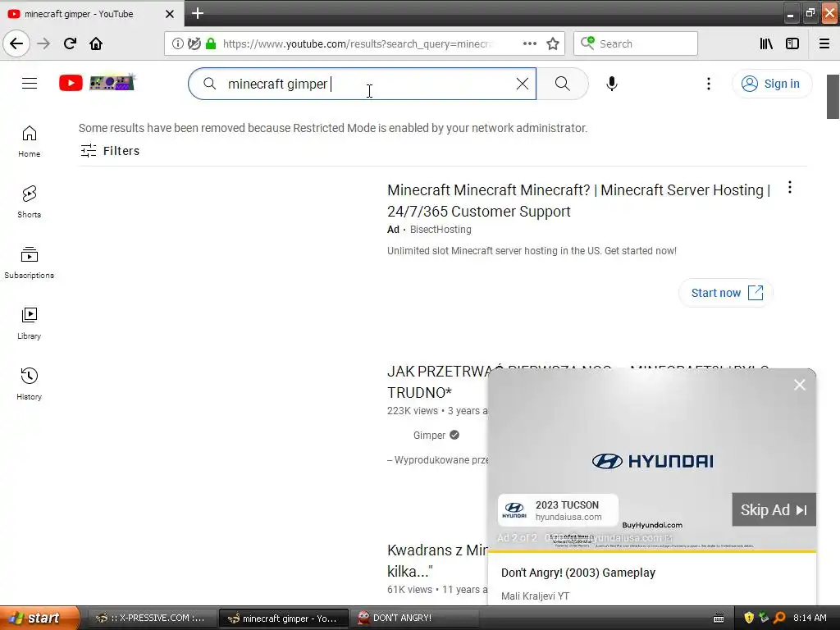Click the address bar URL field
The width and height of the screenshot is (840, 630).
[x=356, y=43]
